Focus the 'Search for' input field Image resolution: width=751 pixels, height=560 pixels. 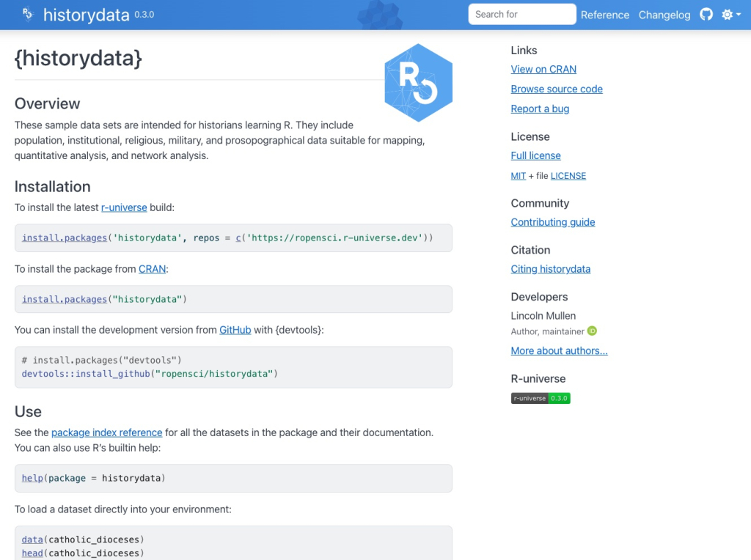pyautogui.click(x=521, y=15)
